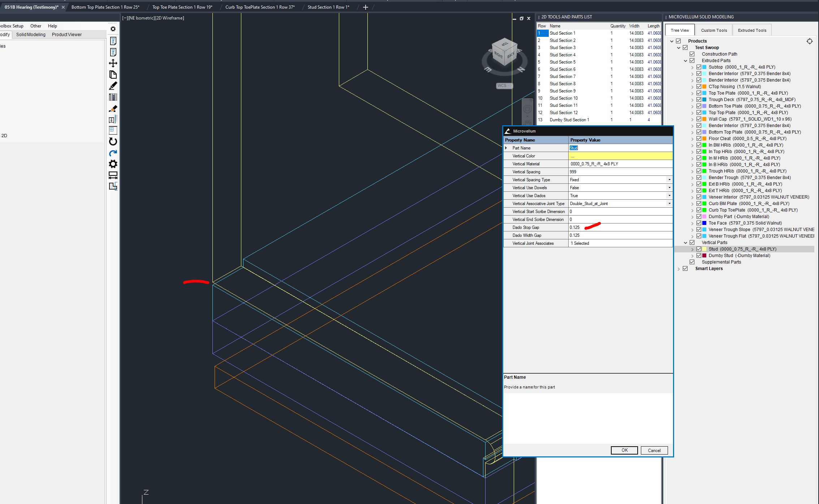Open the Stud Section 1 Row 1 tab
819x504 pixels.
(328, 7)
